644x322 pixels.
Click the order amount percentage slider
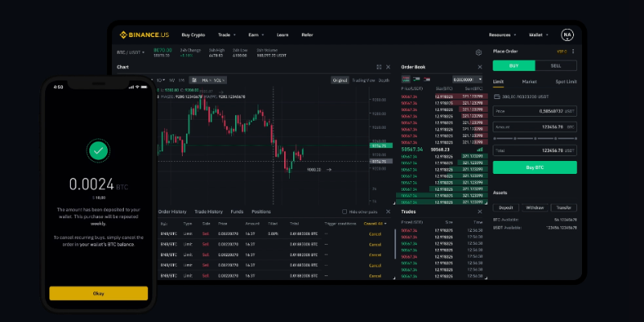535,138
